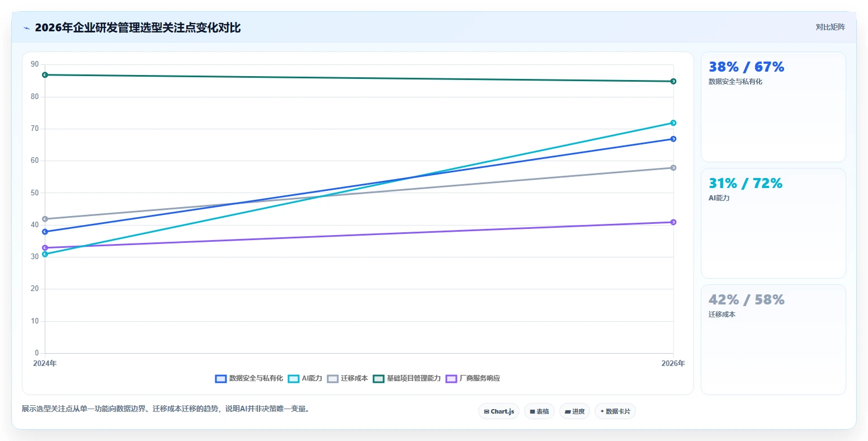Click the 90 y-axis label

click(x=35, y=64)
